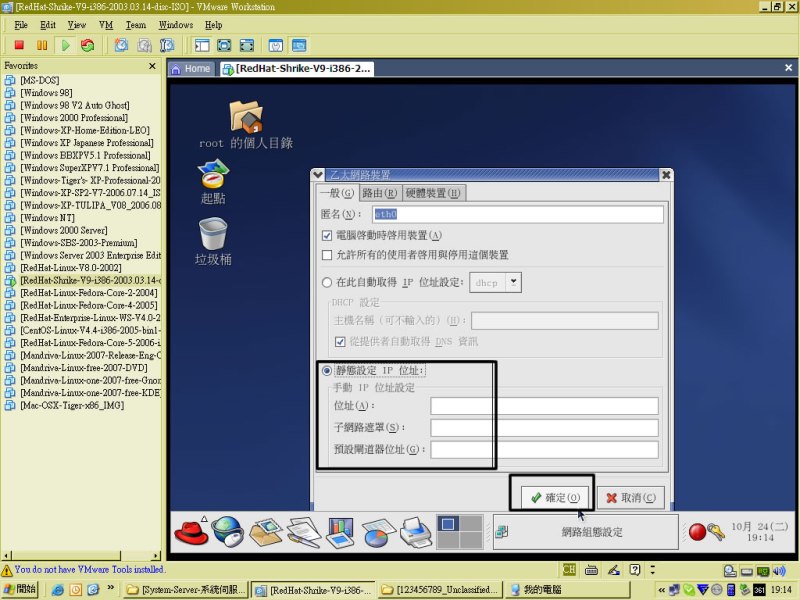This screenshot has width=800, height=600.
Task: Select [Windows 2000 Server] in Favorites
Action: pos(64,231)
